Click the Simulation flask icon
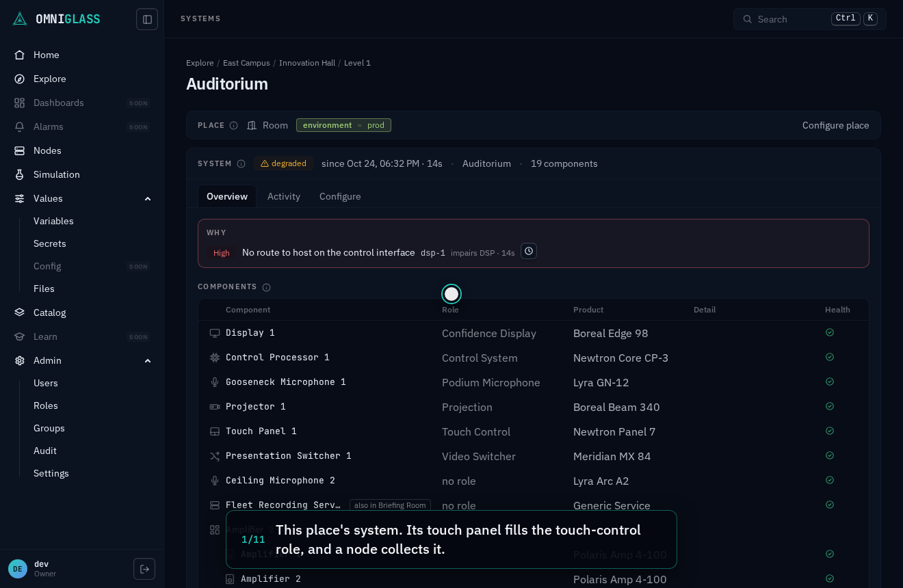The image size is (903, 588). (20, 174)
